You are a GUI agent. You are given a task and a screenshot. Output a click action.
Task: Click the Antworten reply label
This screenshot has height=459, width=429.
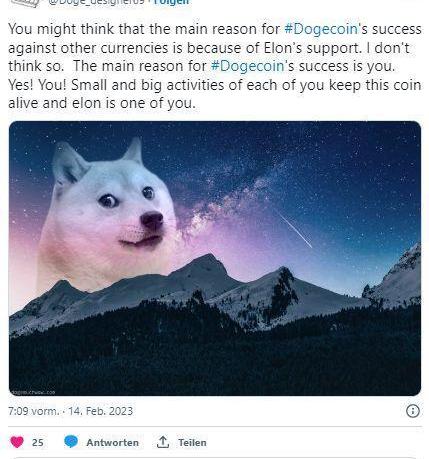(x=113, y=443)
